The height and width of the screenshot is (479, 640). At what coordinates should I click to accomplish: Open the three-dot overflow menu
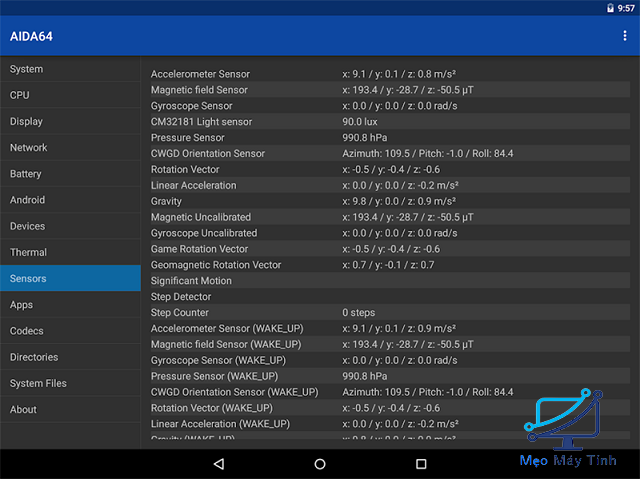point(624,36)
